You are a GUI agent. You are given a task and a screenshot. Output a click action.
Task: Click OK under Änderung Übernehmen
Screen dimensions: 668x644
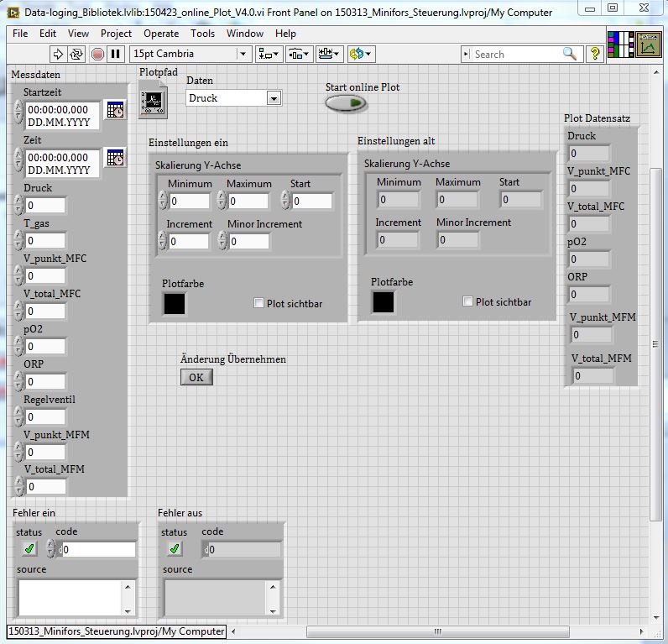click(196, 377)
